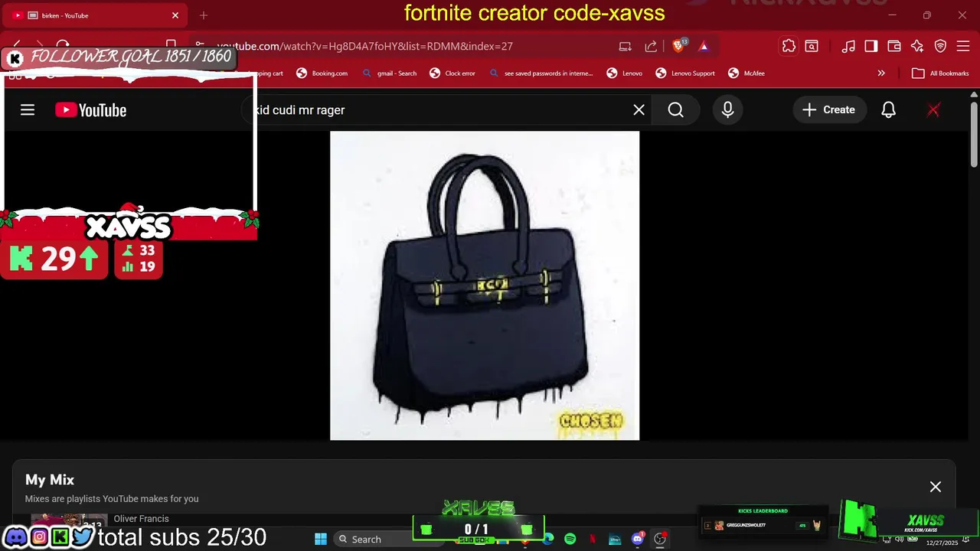Click the install app icon in address bar
This screenshot has width=980, height=551.
(626, 46)
